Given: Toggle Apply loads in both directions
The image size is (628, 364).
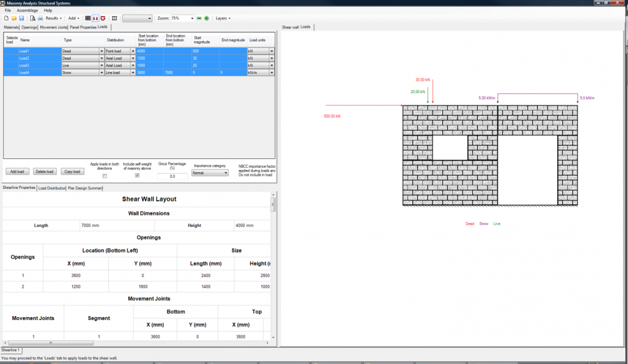Looking at the screenshot, I should click(104, 176).
